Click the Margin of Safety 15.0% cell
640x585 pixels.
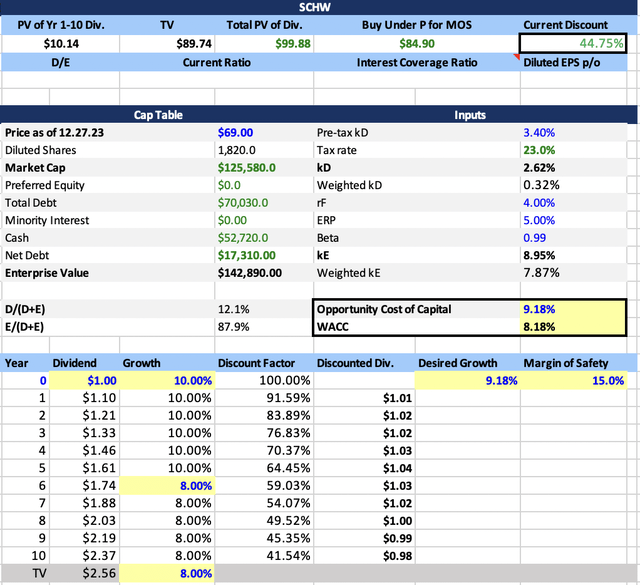click(573, 380)
